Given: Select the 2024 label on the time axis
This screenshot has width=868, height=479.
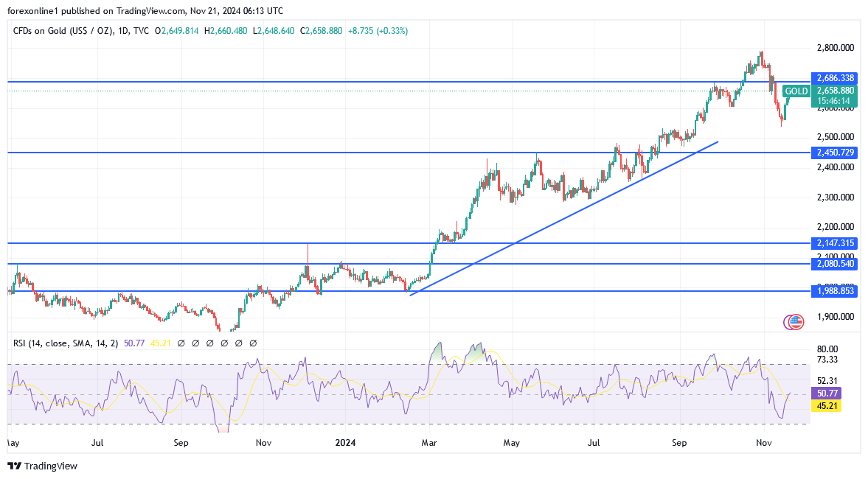Looking at the screenshot, I should click(x=345, y=443).
